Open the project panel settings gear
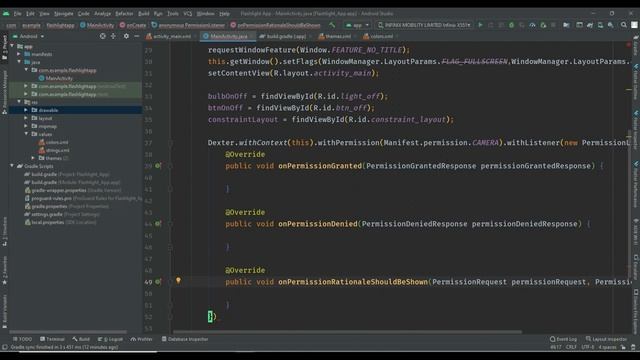The width and height of the screenshot is (640, 360). coord(126,36)
